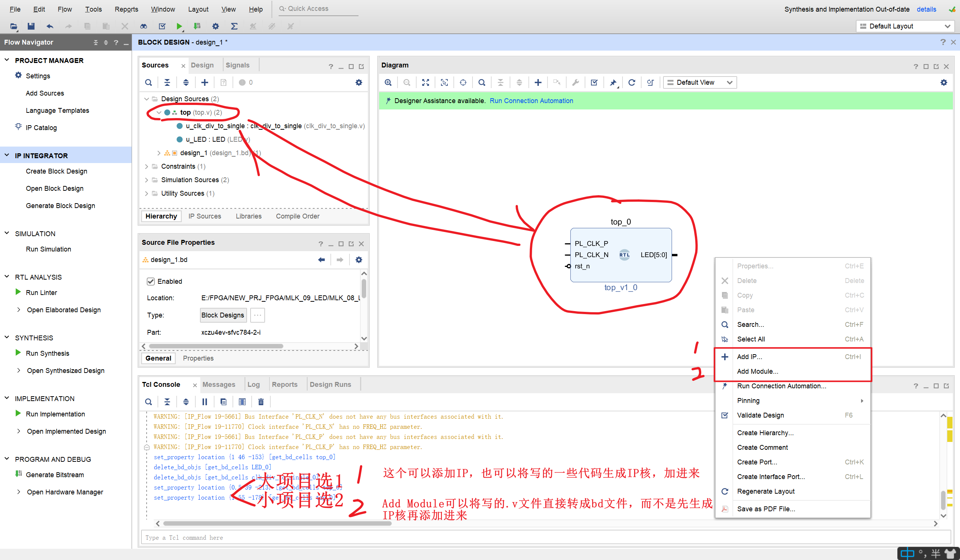Click Run Connection Automation link
This screenshot has width=960, height=560.
(x=531, y=101)
